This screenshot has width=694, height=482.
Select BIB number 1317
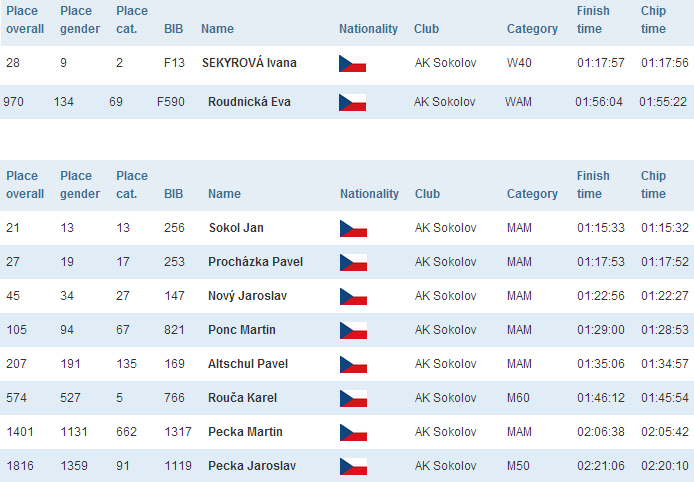pos(178,432)
